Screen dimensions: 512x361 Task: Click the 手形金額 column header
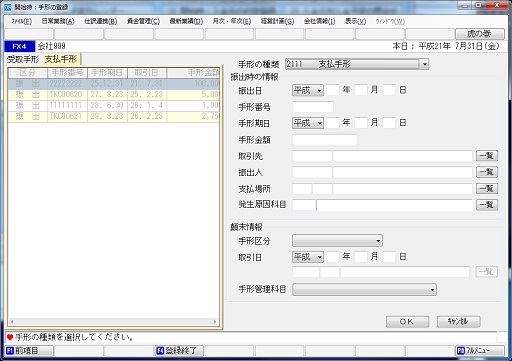(193, 73)
